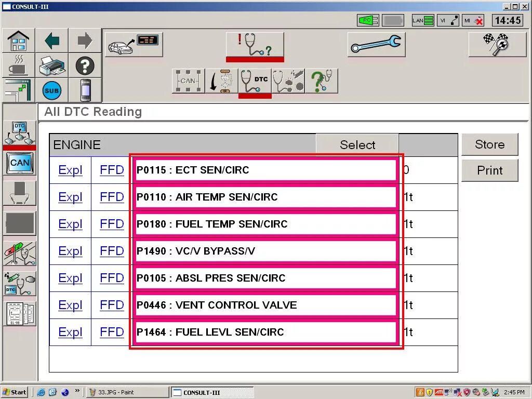Open Expl link for P0105

click(x=70, y=278)
